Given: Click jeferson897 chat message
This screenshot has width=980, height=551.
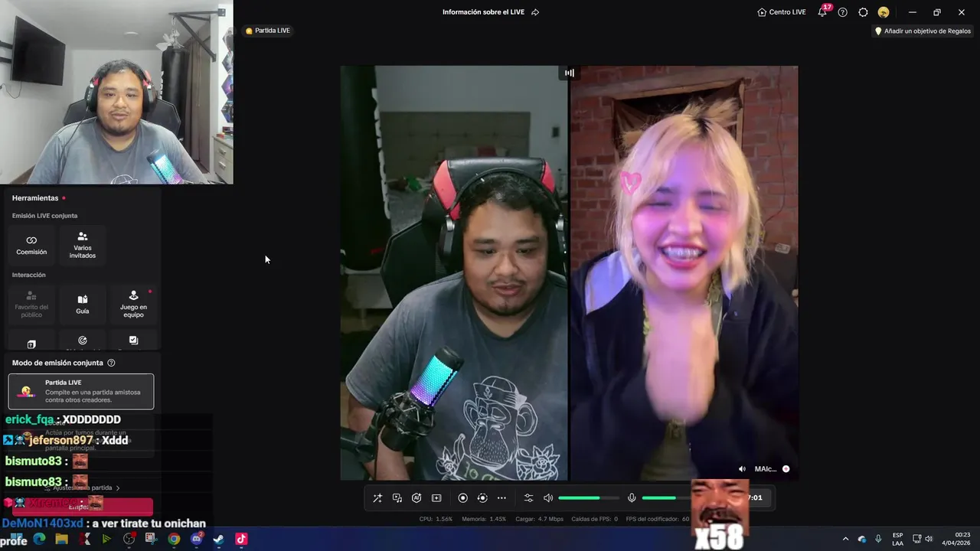Looking at the screenshot, I should [66, 440].
